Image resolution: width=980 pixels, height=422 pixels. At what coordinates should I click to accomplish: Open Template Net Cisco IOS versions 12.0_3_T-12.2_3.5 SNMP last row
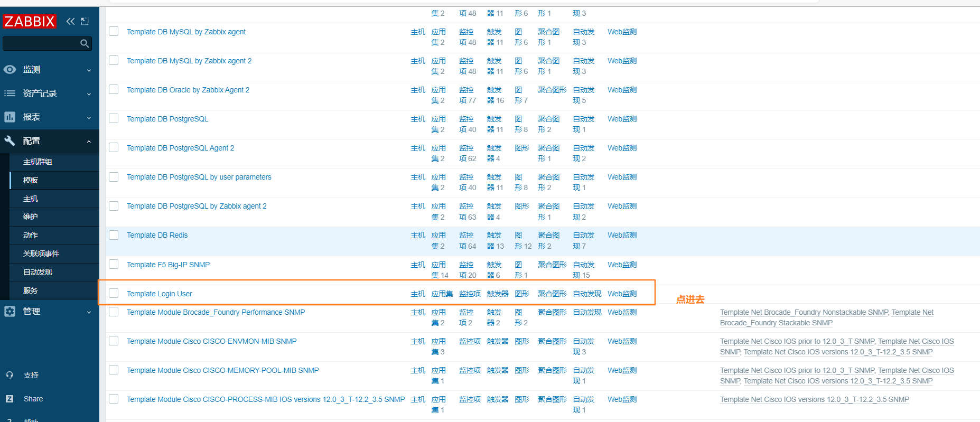coord(814,399)
